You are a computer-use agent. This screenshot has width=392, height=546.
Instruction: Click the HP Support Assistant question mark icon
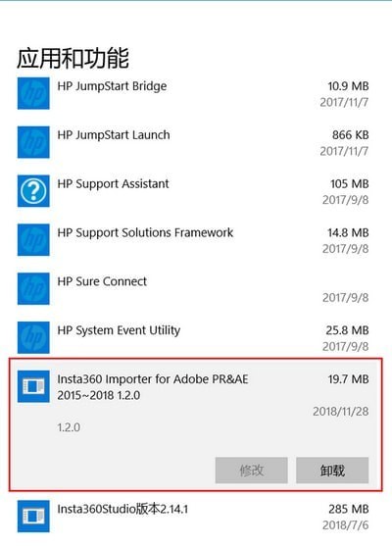[x=33, y=191]
